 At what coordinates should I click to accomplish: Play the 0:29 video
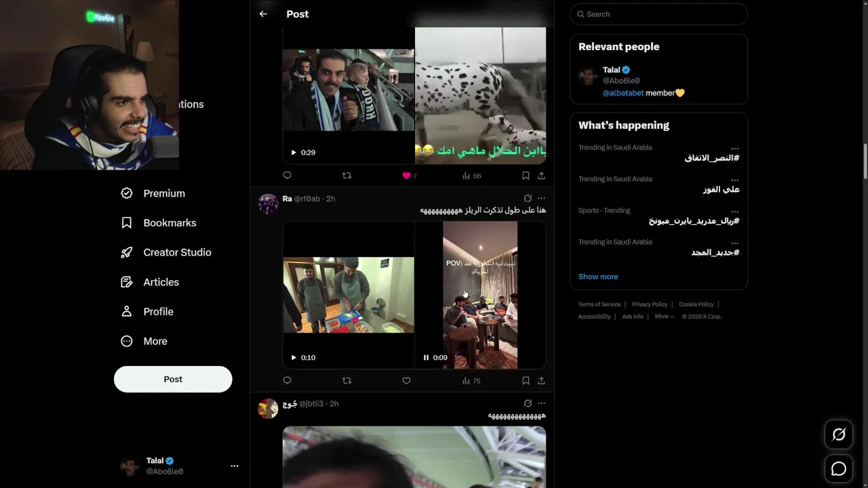294,152
